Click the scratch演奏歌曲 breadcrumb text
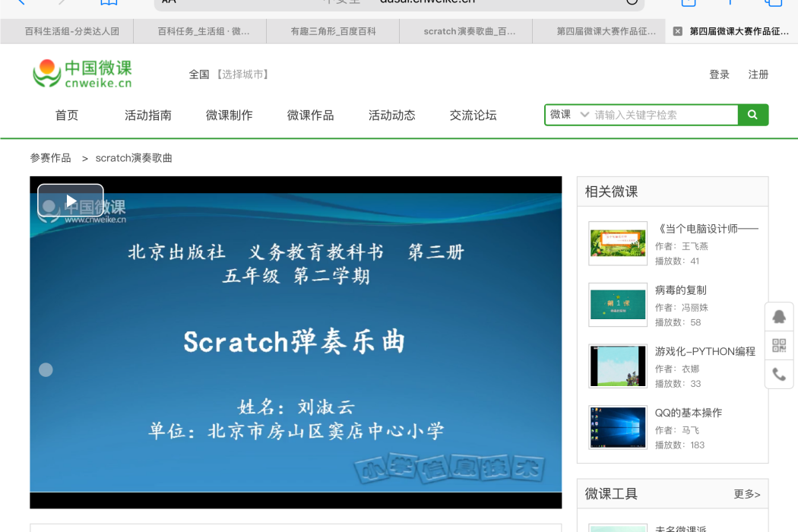798x532 pixels. click(x=134, y=158)
